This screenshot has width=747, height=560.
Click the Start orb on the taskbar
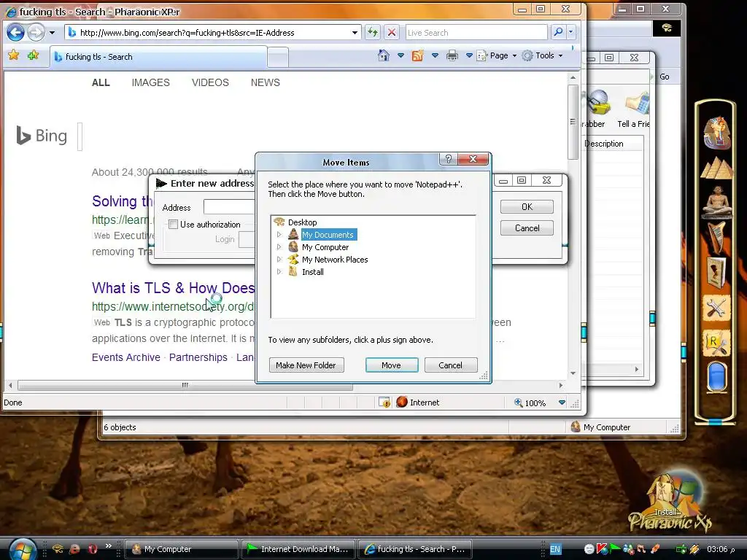tap(23, 550)
